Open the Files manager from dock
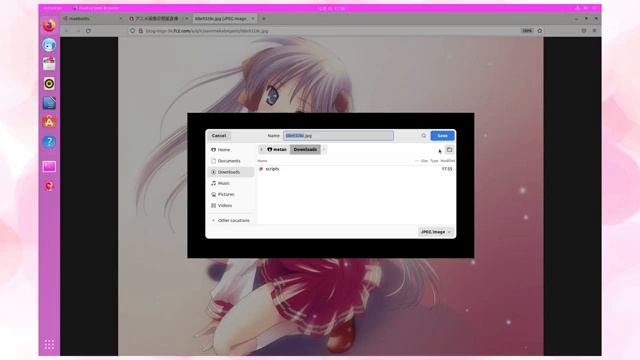 49,64
